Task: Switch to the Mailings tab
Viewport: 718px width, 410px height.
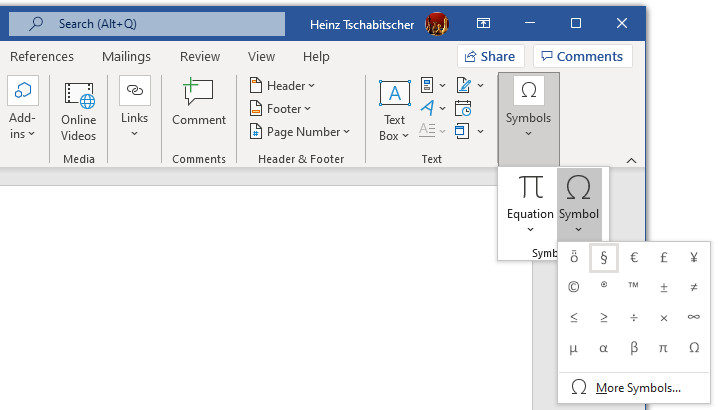Action: pos(126,56)
